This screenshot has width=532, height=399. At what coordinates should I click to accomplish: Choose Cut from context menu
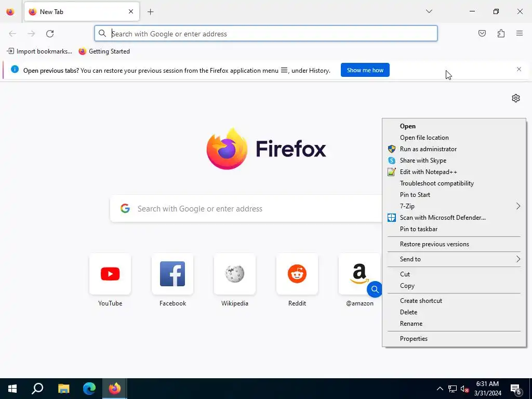(x=454, y=274)
